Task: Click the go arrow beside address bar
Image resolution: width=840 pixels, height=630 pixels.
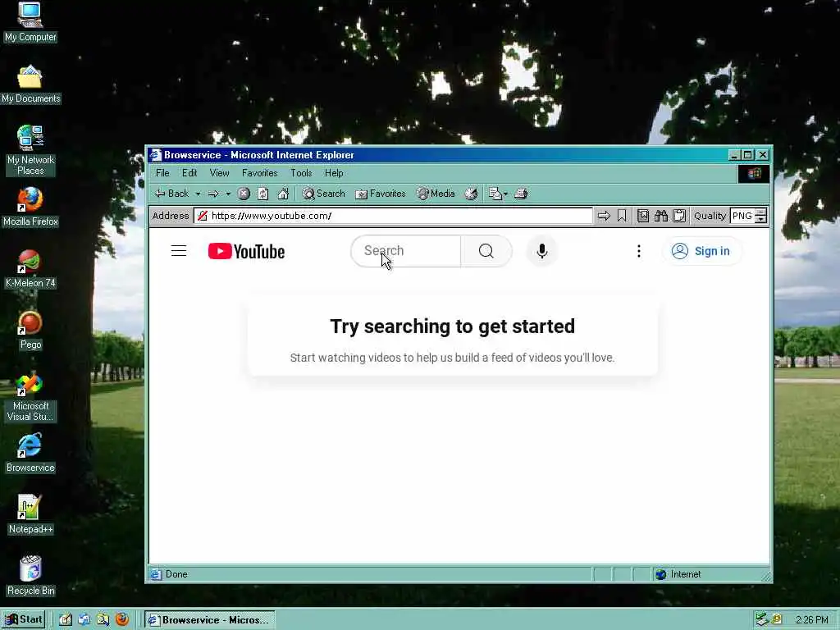Action: 604,216
